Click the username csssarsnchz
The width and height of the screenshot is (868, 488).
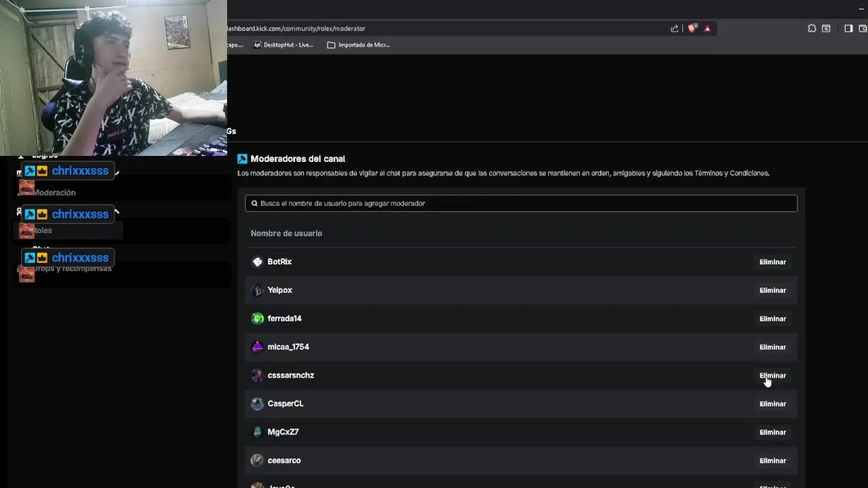(290, 375)
